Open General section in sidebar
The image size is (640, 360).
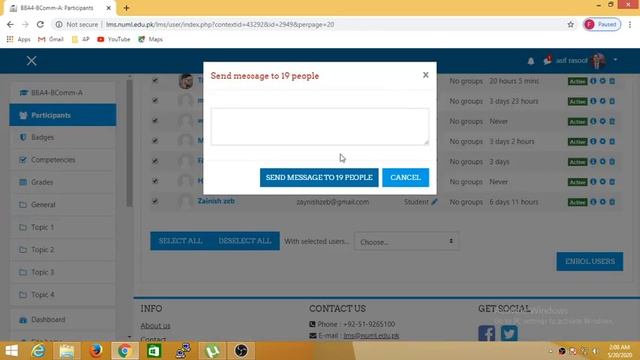click(x=62, y=205)
